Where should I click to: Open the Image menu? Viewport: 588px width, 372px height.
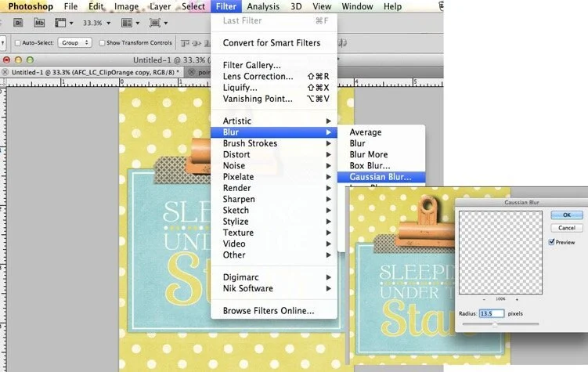point(126,6)
